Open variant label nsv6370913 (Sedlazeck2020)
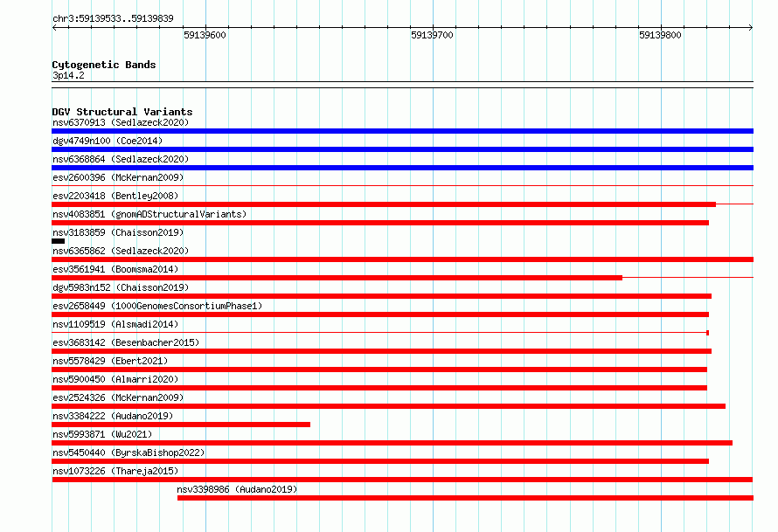 pyautogui.click(x=121, y=122)
